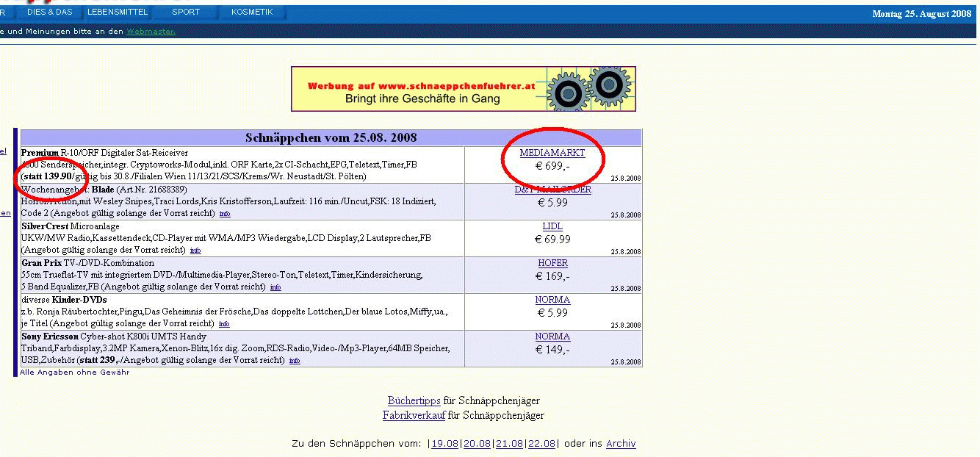
Task: Follow the MEDIAMARKT store link
Action: [x=552, y=153]
